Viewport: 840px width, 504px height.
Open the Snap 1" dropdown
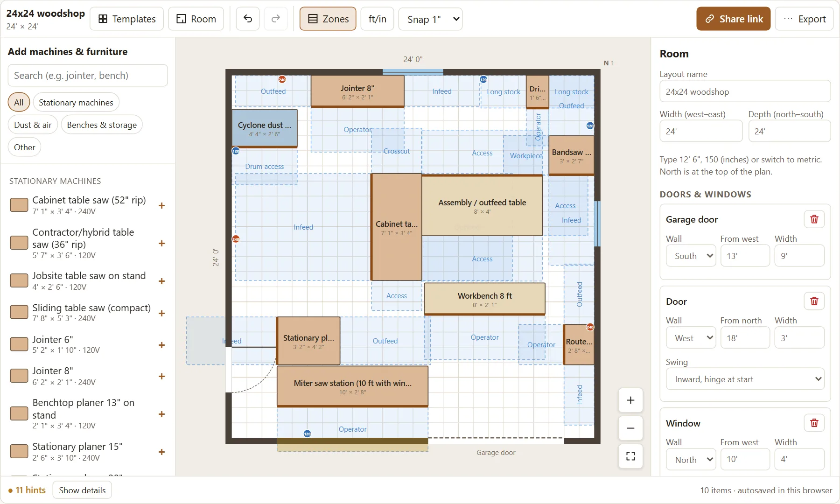pyautogui.click(x=430, y=19)
